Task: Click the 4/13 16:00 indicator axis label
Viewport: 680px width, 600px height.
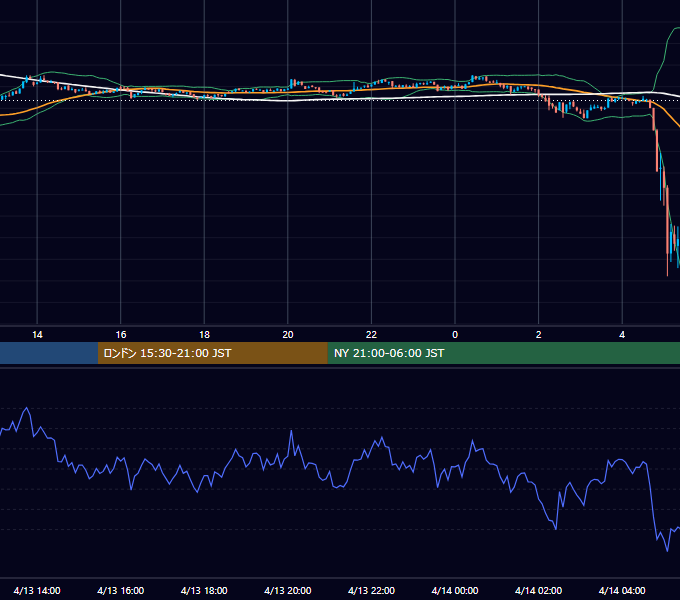Action: coord(121,590)
